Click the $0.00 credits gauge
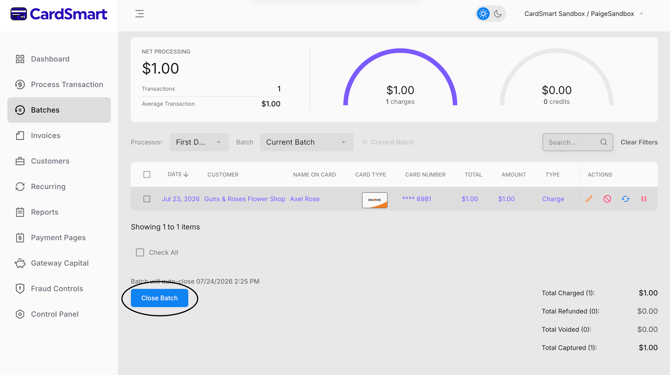Viewport: 670px width, 375px height. [x=556, y=78]
